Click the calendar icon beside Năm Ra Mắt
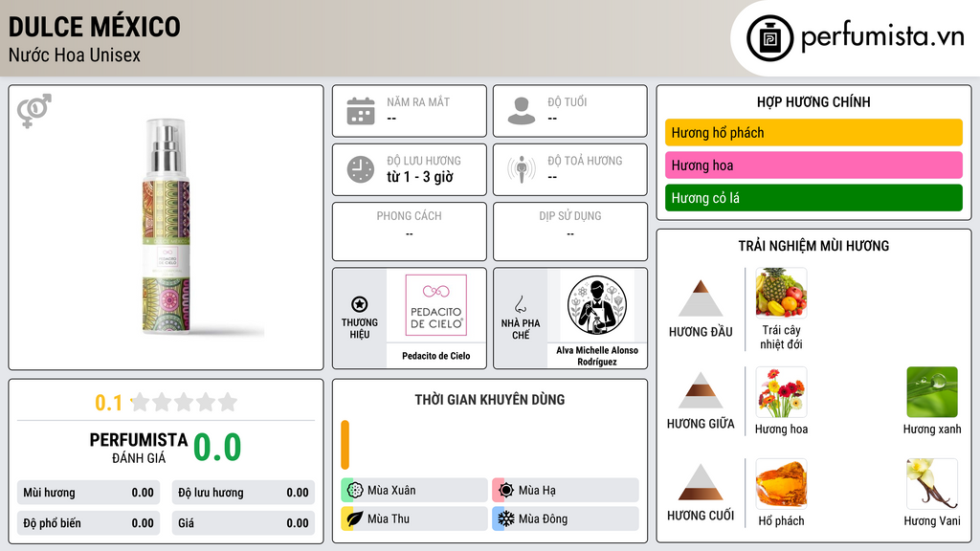 [x=361, y=111]
